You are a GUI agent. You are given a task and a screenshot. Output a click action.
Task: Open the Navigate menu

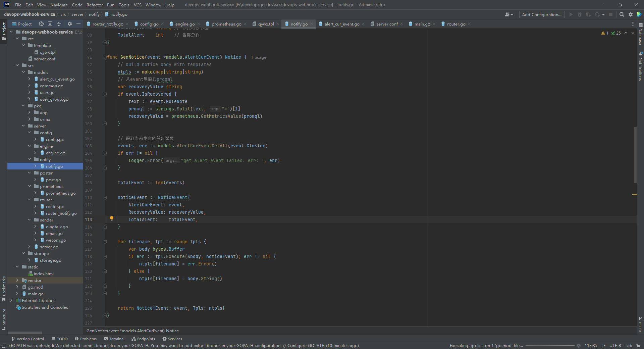[59, 5]
